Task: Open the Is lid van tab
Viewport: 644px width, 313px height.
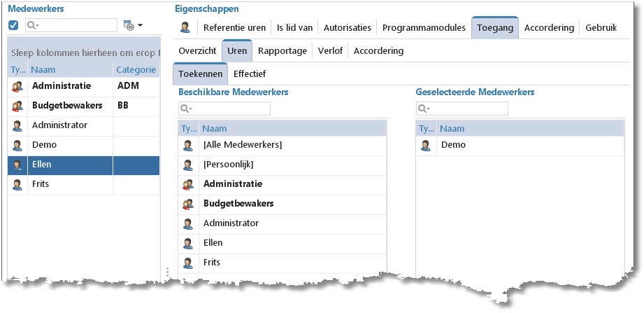Action: [x=294, y=28]
